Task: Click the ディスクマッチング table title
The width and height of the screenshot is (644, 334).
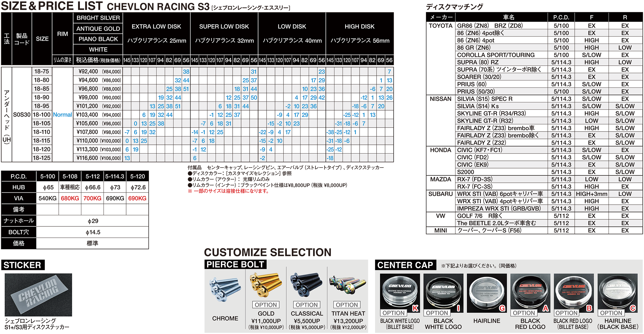Action: [x=454, y=7]
